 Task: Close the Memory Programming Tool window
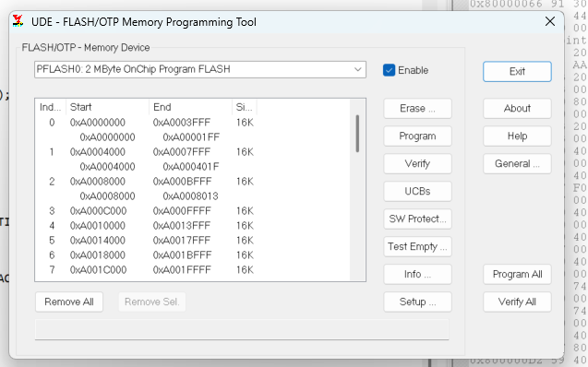pos(550,22)
